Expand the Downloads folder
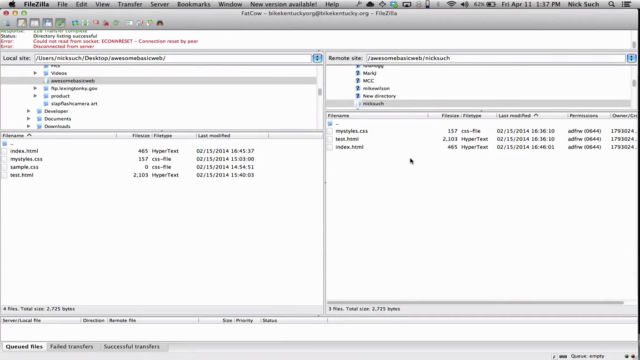640x360 pixels. (x=29, y=126)
